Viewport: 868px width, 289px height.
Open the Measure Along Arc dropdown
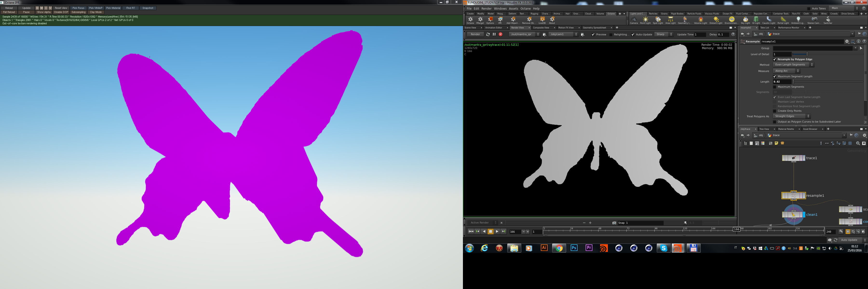tap(786, 71)
